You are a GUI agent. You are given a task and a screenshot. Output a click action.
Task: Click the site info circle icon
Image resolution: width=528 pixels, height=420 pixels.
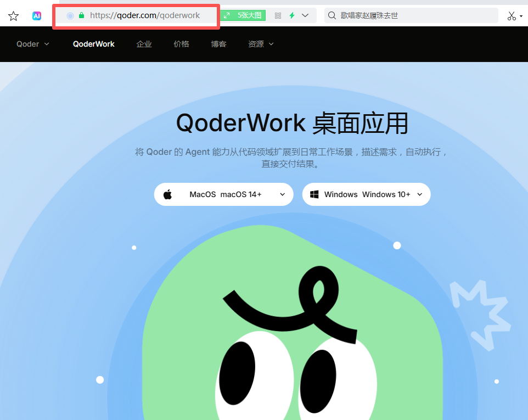[70, 15]
